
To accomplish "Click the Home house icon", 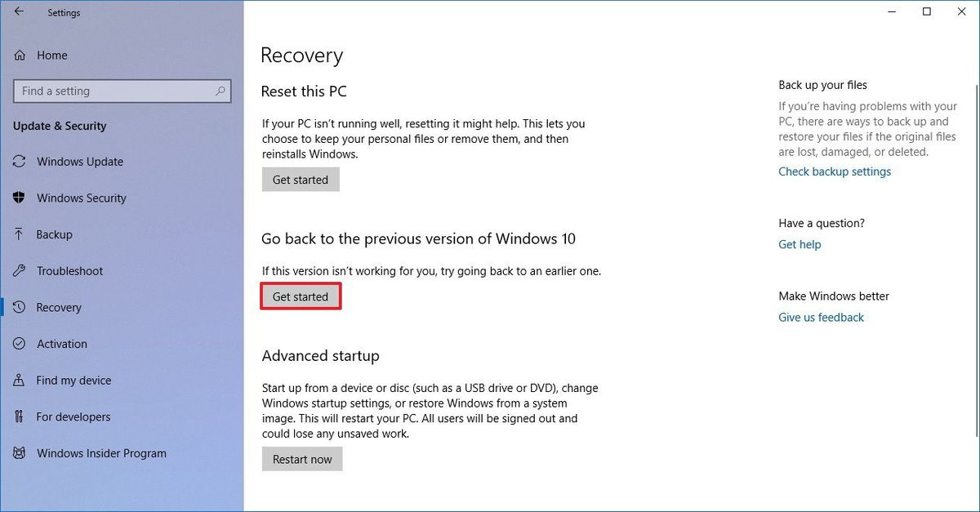I will pos(19,55).
